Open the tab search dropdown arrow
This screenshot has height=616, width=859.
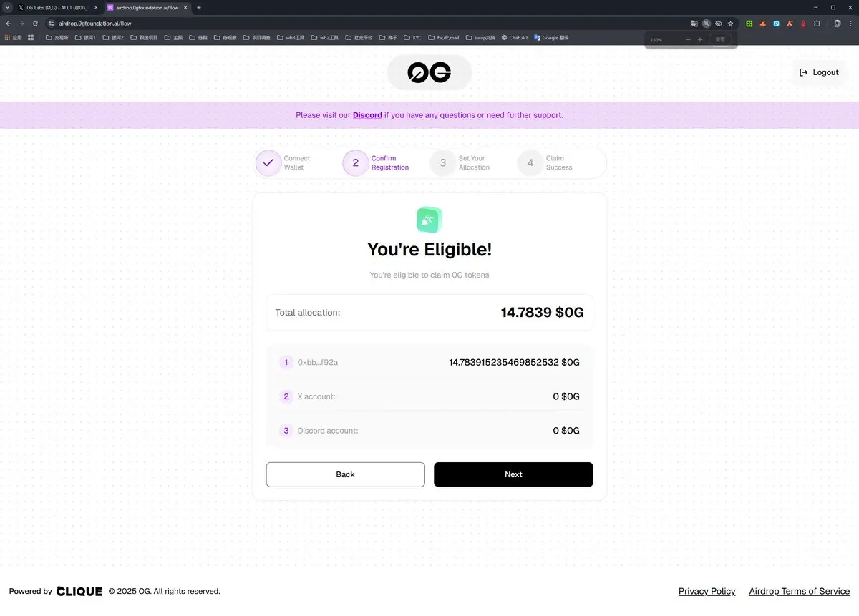(6, 7)
